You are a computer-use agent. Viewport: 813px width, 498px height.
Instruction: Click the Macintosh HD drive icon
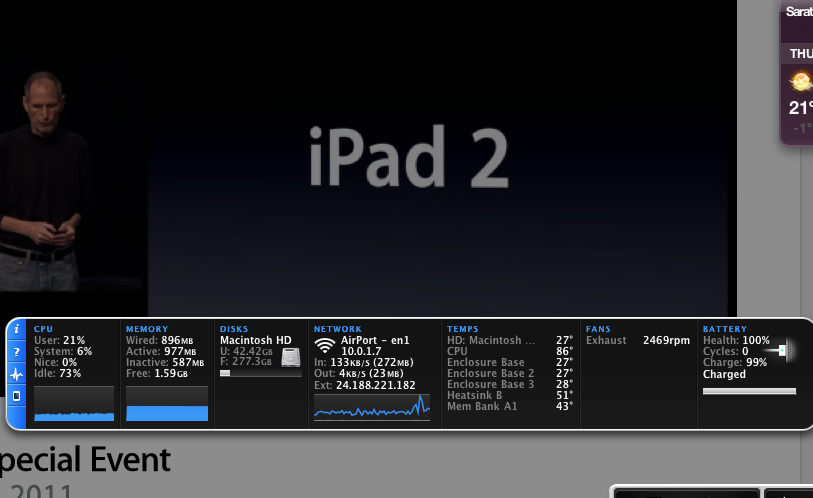click(291, 357)
